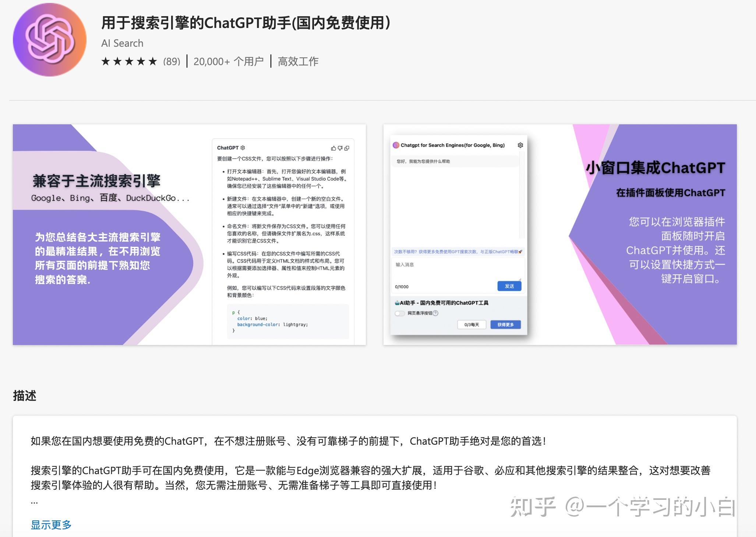
Task: Click the extension title 用于搜索引擎的ChatGPT助手
Action: 246,23
